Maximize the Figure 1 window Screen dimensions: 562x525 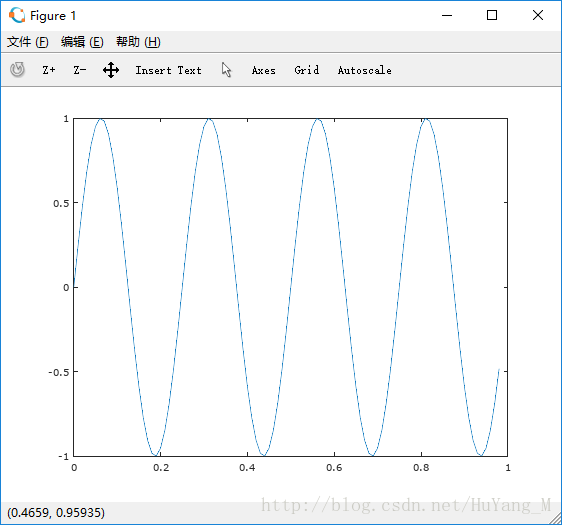(x=492, y=15)
